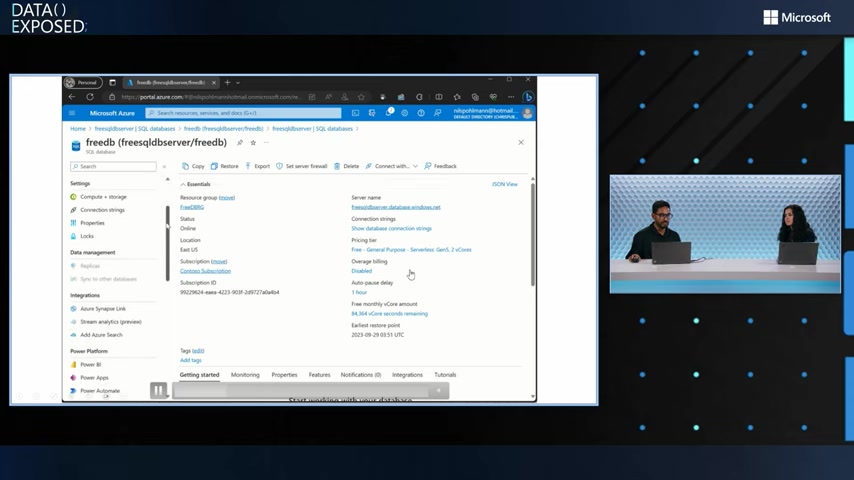Click breadcrumb freedb (freesqldbserver/freedb)
Image resolution: width=854 pixels, height=480 pixels.
(223, 129)
